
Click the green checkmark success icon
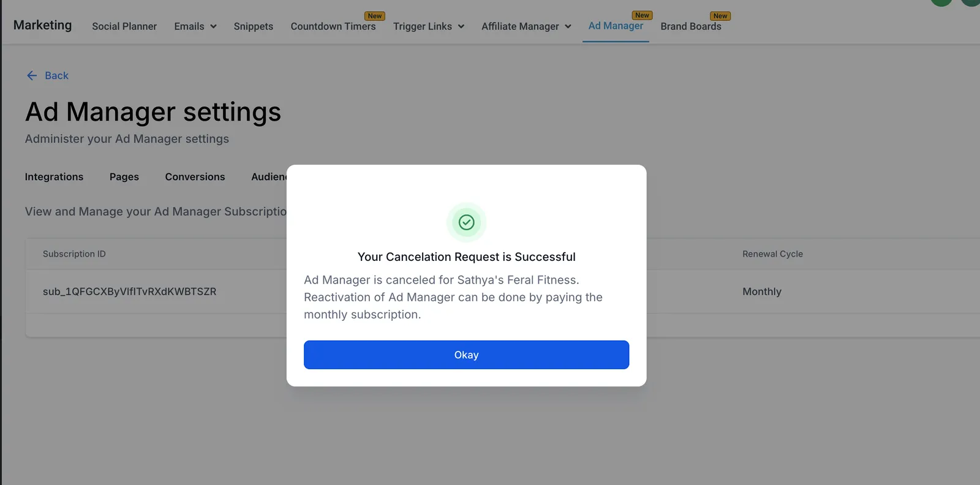click(467, 222)
